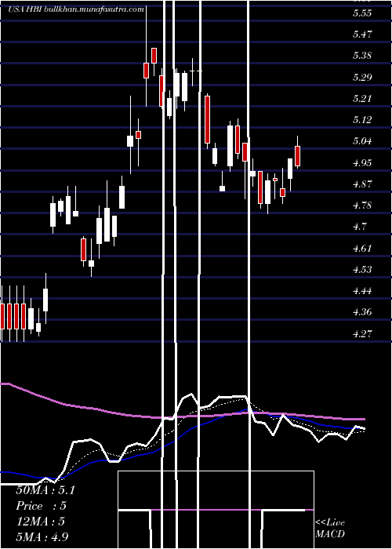Click the 4.53 price axis label
The width and height of the screenshot is (392, 549).
362,269
